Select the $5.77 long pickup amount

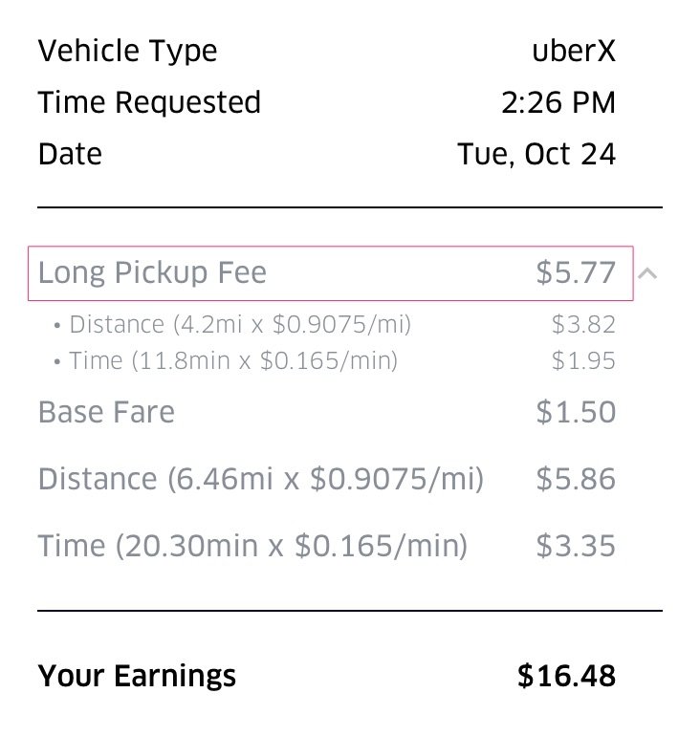(576, 273)
